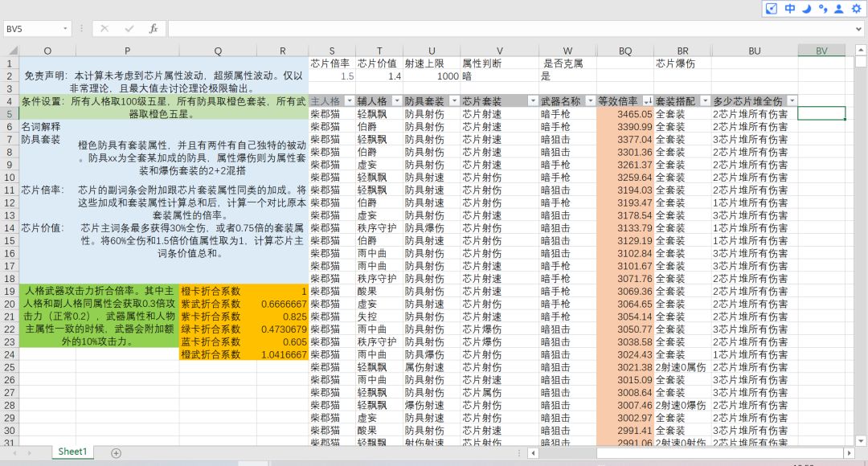Image resolution: width=868 pixels, height=466 pixels.
Task: Click the 是否克属 header cell
Action: coord(568,63)
